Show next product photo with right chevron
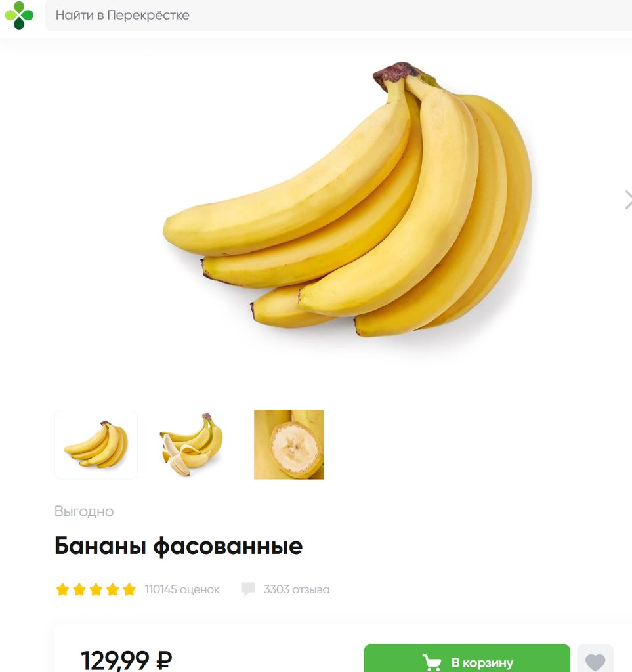The width and height of the screenshot is (632, 672). click(x=627, y=199)
